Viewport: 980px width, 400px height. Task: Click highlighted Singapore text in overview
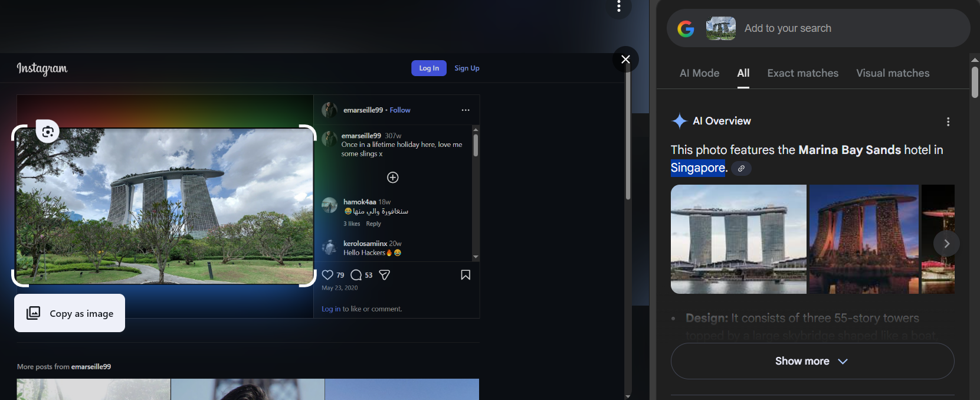click(x=698, y=168)
